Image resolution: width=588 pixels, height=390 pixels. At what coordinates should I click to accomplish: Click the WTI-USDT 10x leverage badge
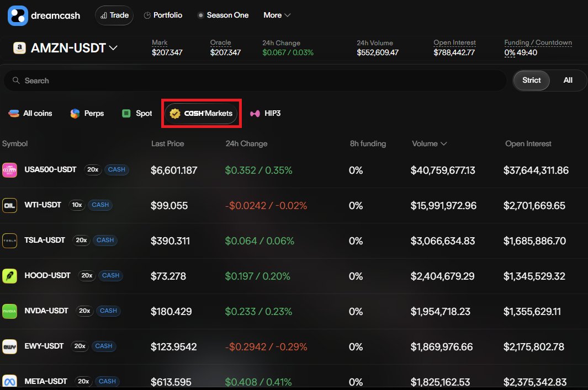click(77, 205)
